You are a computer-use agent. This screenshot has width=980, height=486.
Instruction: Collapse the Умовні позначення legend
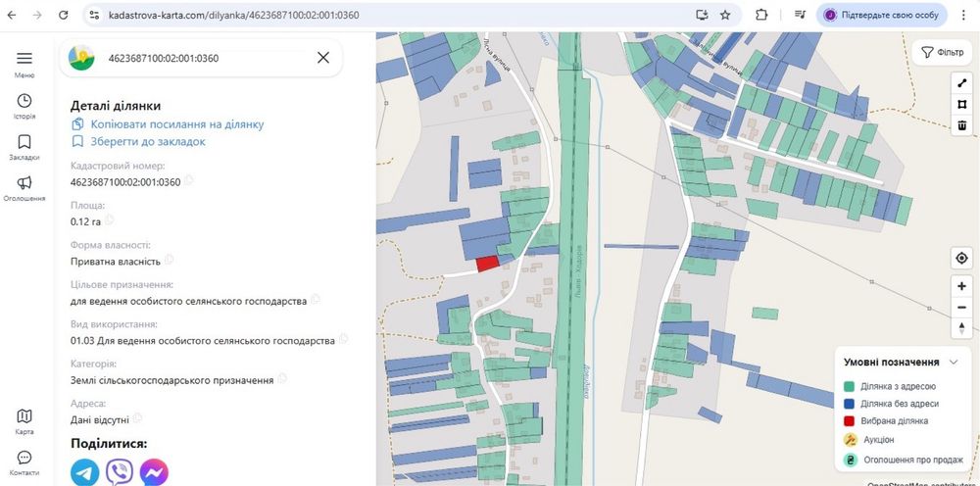(x=954, y=362)
